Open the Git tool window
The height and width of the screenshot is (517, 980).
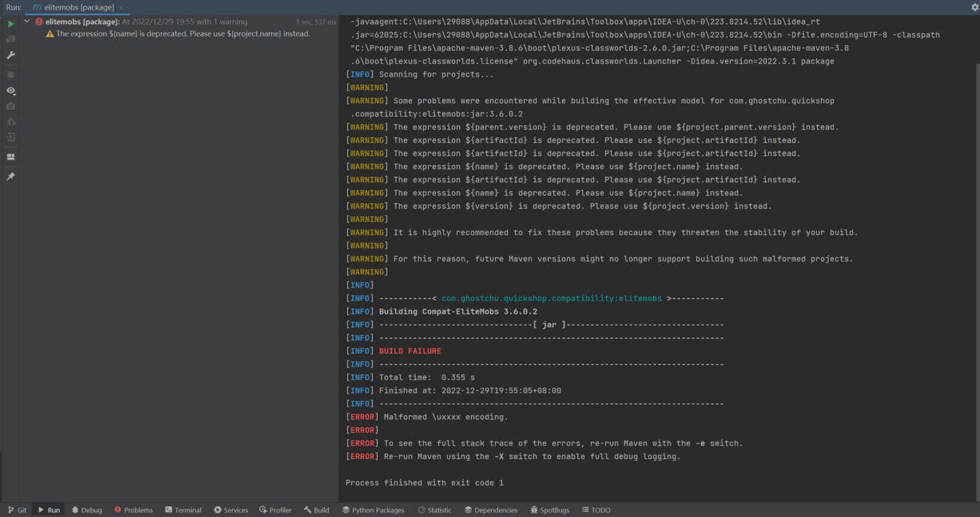click(x=17, y=509)
